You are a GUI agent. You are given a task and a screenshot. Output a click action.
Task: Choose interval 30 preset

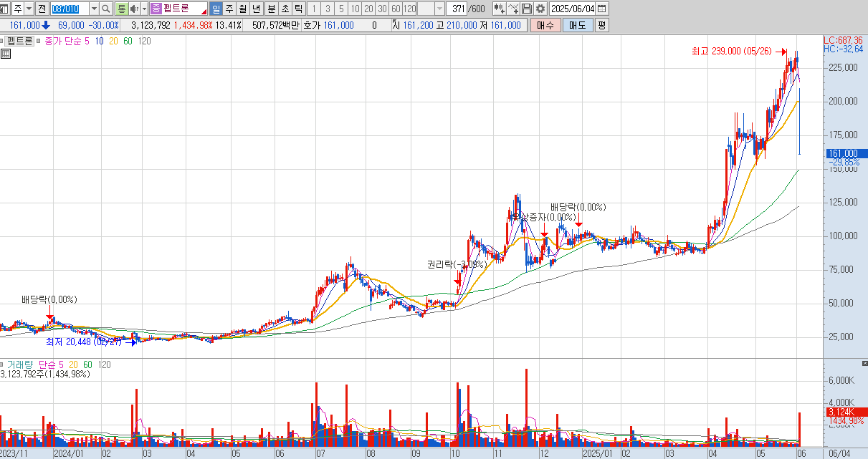coord(382,9)
